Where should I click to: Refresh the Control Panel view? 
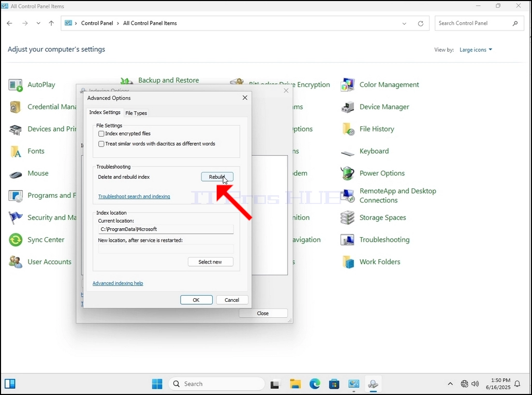[x=420, y=23]
